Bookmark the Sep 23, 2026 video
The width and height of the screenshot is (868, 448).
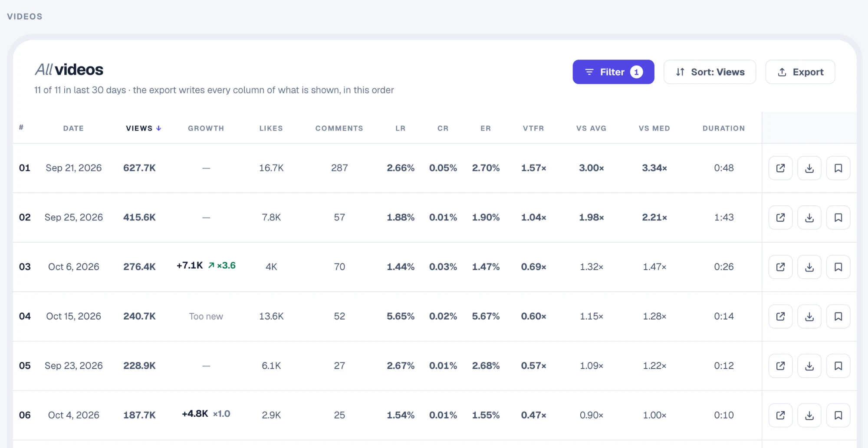pos(838,366)
